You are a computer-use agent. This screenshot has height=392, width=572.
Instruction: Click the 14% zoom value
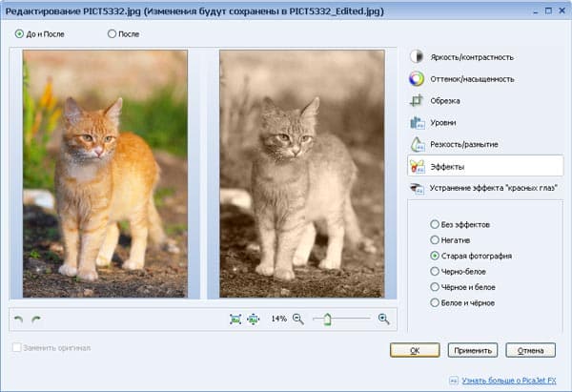[x=278, y=319]
